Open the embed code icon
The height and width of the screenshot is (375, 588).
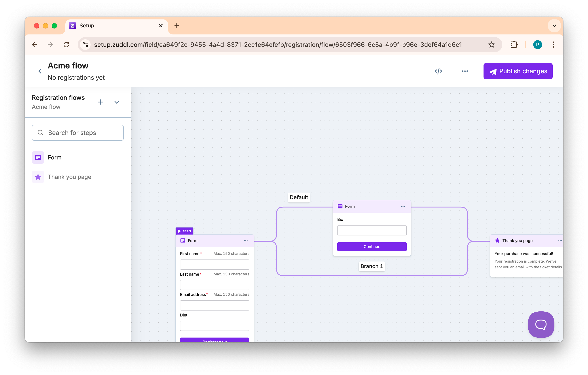tap(438, 71)
